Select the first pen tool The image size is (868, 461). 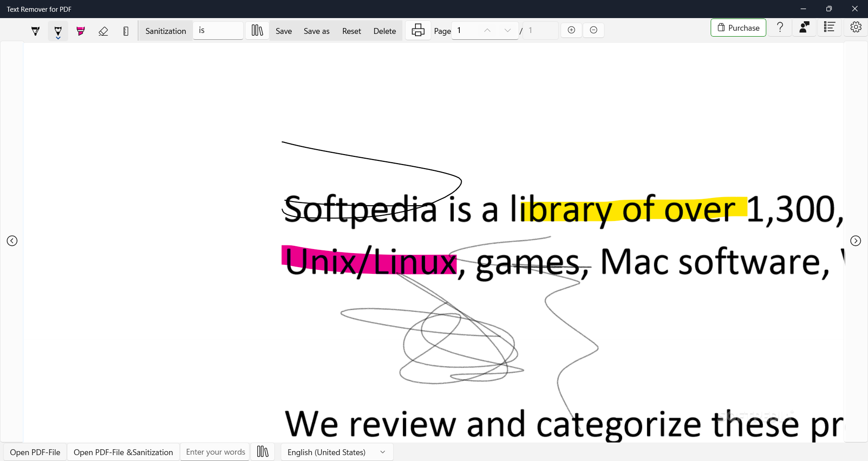35,31
